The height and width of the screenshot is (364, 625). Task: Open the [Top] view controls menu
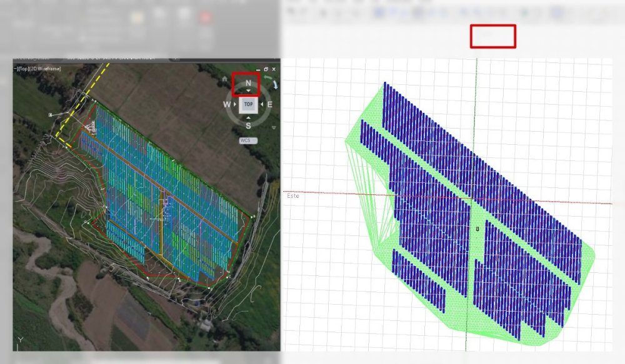24,69
